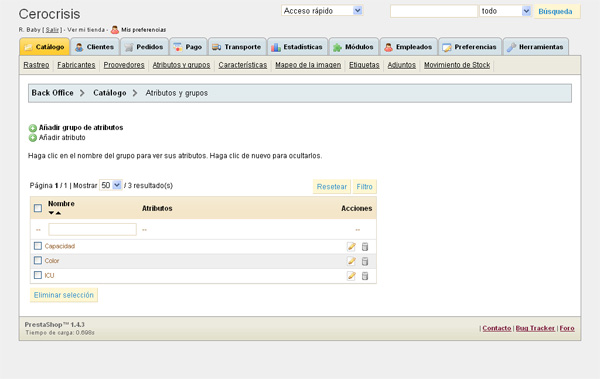This screenshot has width=600, height=379.
Task: Sort Nombre column ascending arrow
Action: pyautogui.click(x=58, y=213)
